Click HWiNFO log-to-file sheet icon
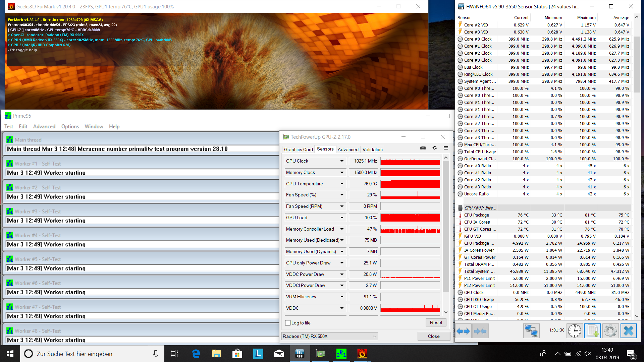 point(592,331)
